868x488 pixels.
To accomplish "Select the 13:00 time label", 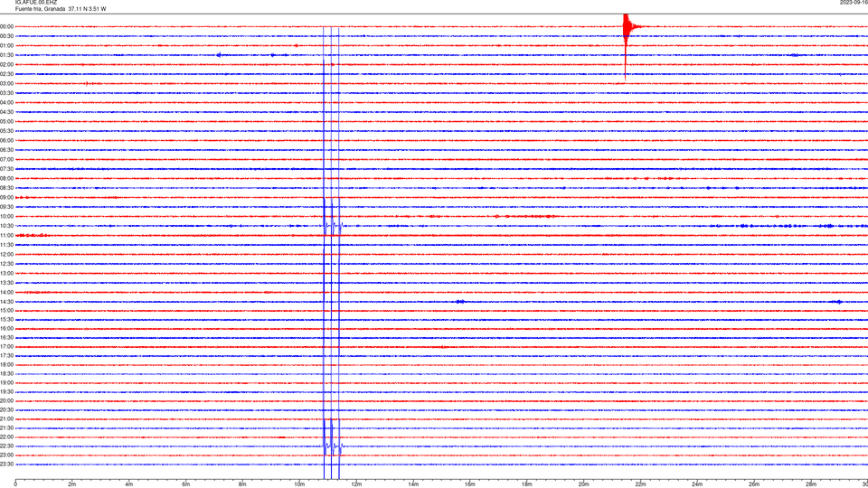I will coord(6,273).
